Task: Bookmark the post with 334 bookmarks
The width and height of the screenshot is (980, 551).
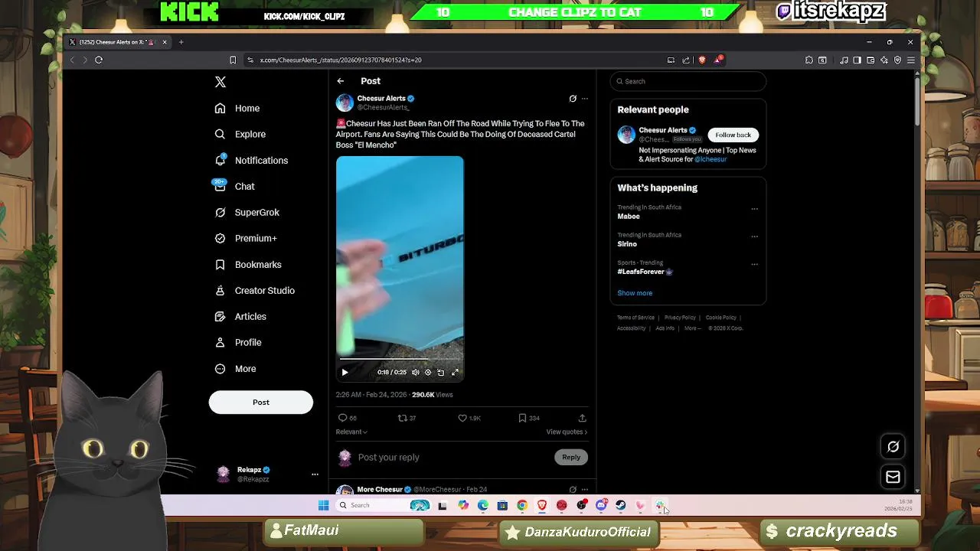Action: pyautogui.click(x=529, y=418)
